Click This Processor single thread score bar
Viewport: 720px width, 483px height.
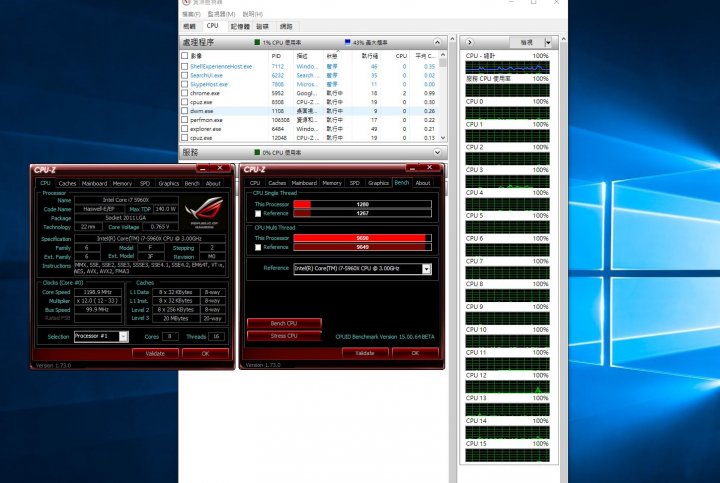point(362,204)
